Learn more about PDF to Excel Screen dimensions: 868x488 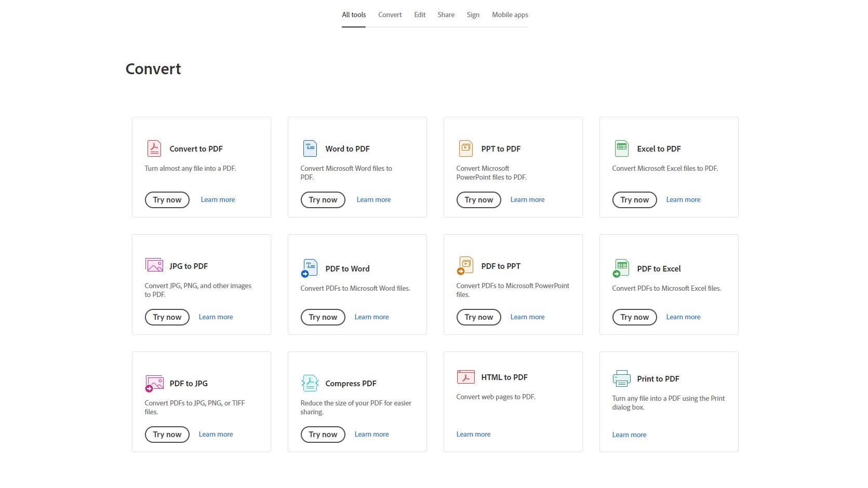tap(683, 317)
